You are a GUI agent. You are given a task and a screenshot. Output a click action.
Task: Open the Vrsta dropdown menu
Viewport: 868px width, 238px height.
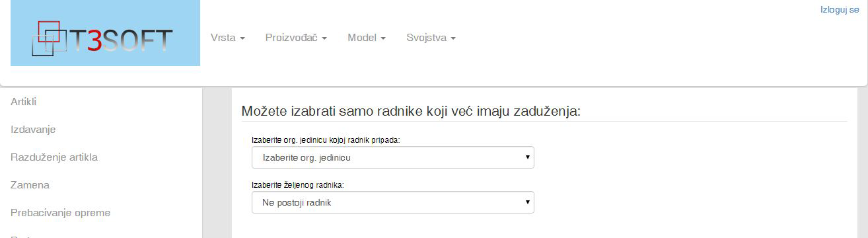(x=228, y=38)
